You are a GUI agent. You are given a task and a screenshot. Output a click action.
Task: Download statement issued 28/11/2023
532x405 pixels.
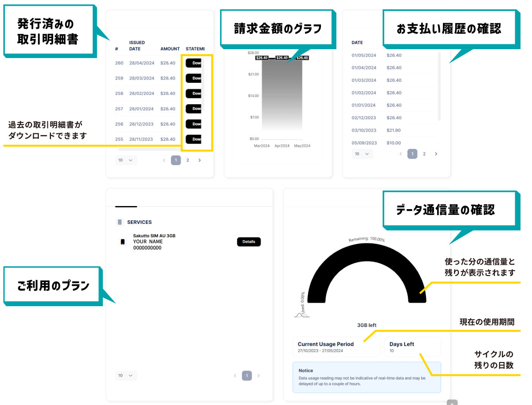(194, 139)
